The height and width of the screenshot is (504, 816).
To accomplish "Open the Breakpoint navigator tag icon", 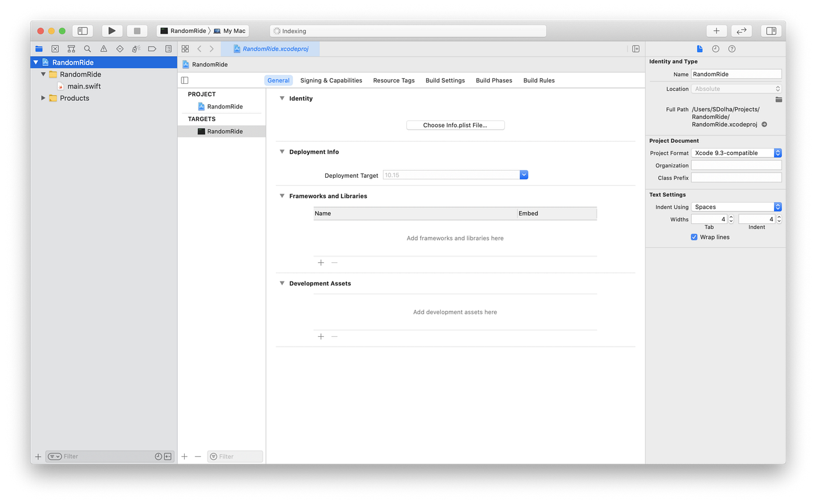I will click(x=153, y=49).
